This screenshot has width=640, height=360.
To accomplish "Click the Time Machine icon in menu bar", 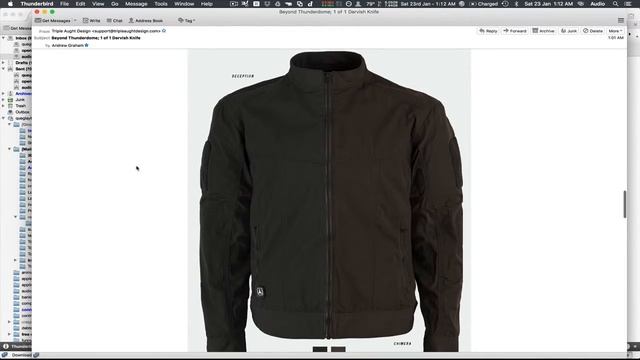I will (505, 4).
